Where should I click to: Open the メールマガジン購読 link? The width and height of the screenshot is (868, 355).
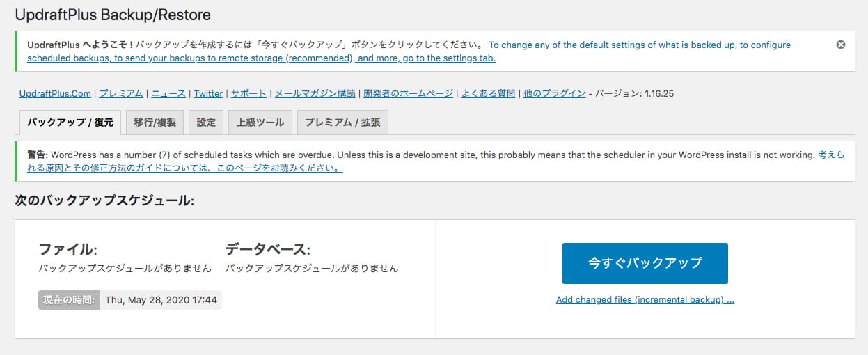(x=315, y=93)
